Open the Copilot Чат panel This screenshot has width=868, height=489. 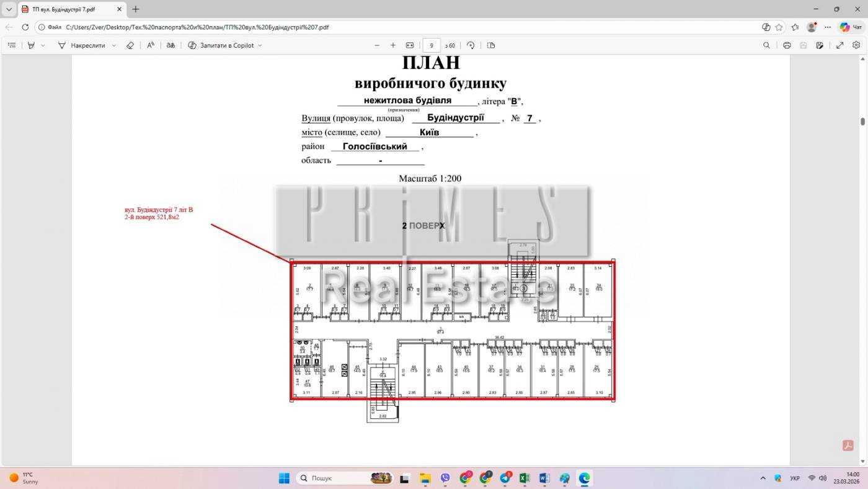coord(851,27)
